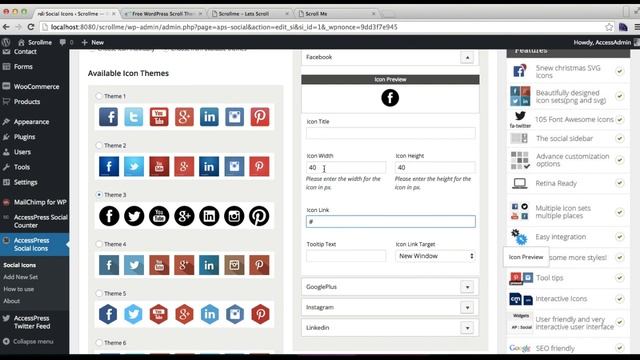Click Theme 3 black YouTube icon

coord(159,216)
